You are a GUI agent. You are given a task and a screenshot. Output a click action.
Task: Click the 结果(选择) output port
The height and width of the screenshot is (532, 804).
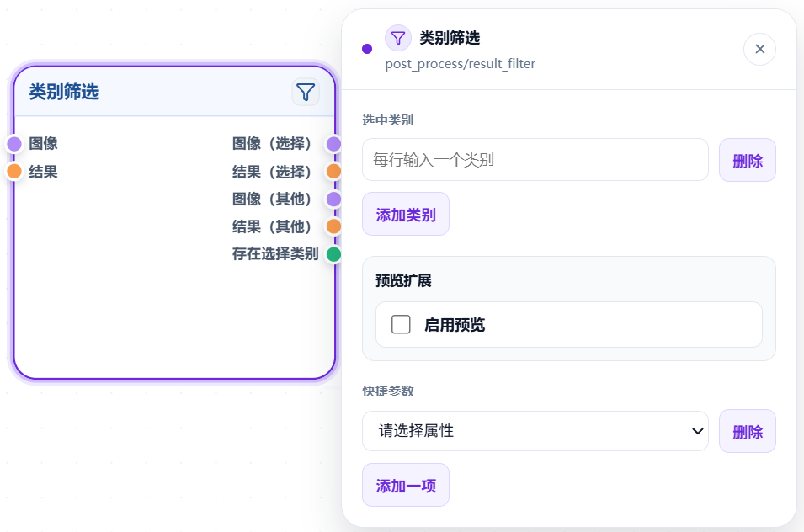coord(333,171)
